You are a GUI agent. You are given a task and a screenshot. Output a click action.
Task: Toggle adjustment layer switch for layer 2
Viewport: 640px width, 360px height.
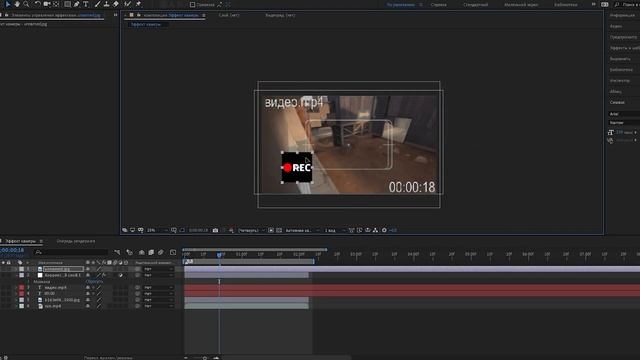point(121,275)
